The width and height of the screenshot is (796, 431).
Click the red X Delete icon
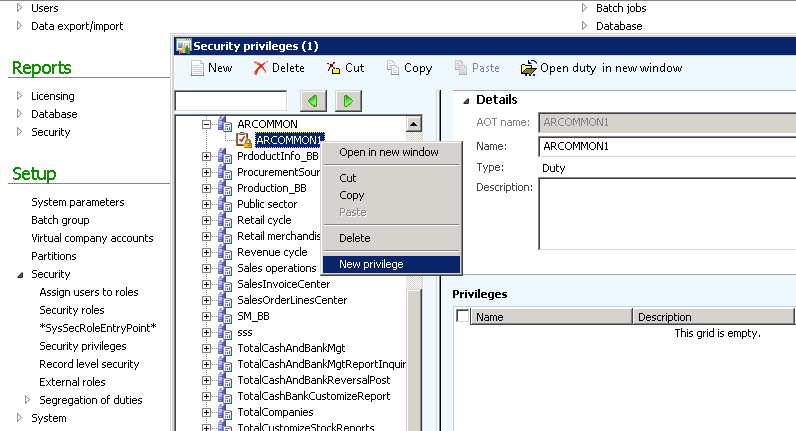tap(260, 68)
